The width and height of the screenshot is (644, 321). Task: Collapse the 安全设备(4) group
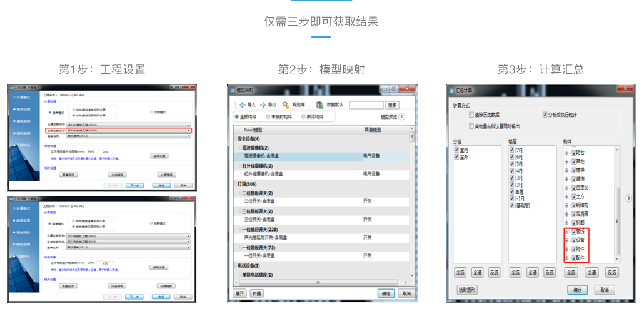pyautogui.click(x=236, y=139)
